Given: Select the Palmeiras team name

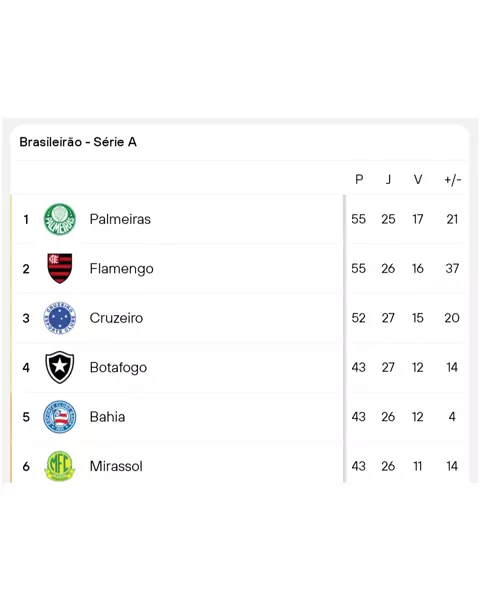Looking at the screenshot, I should (120, 219).
